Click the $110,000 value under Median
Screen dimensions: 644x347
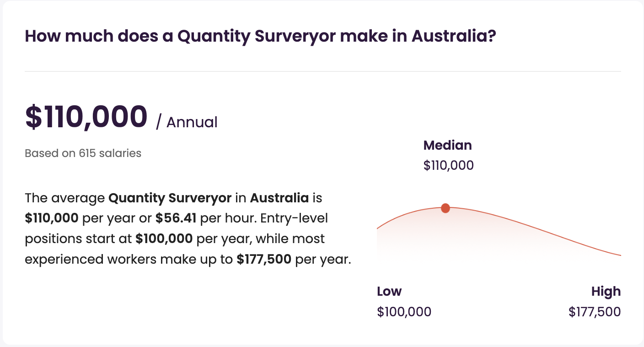tap(448, 165)
